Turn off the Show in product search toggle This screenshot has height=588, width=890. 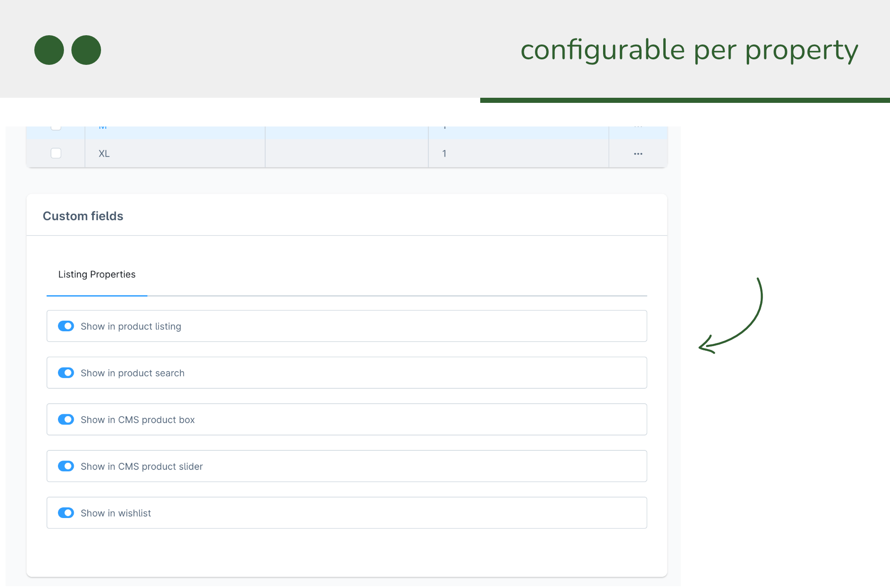[x=66, y=373]
